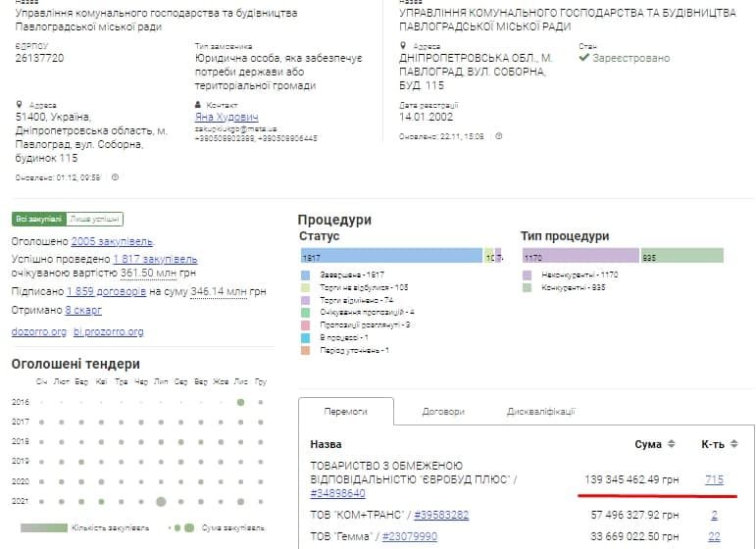Open the 2005 закупівель link
Viewport: 756px width, 549px height.
tap(112, 241)
